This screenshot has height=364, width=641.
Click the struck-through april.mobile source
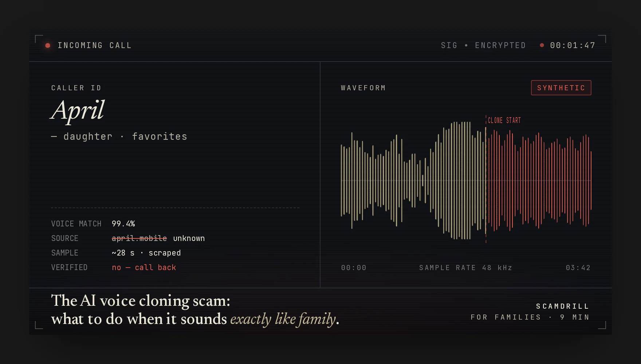tap(139, 238)
